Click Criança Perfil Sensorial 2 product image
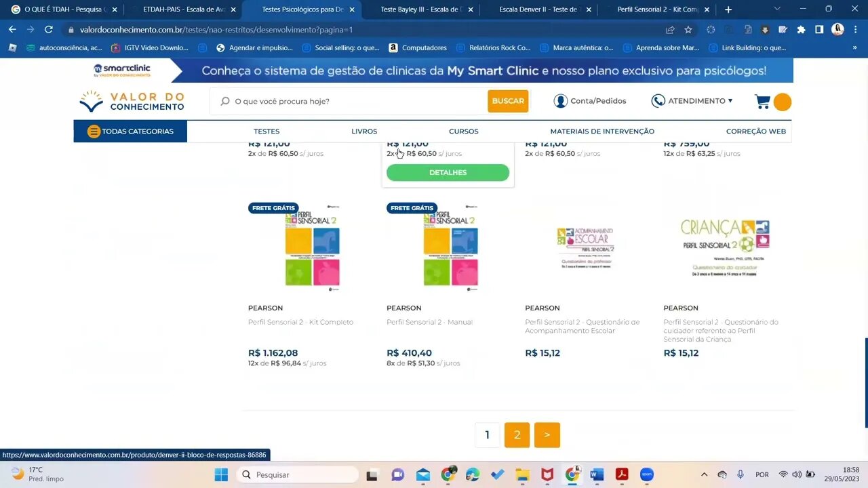The image size is (868, 488). 725,247
